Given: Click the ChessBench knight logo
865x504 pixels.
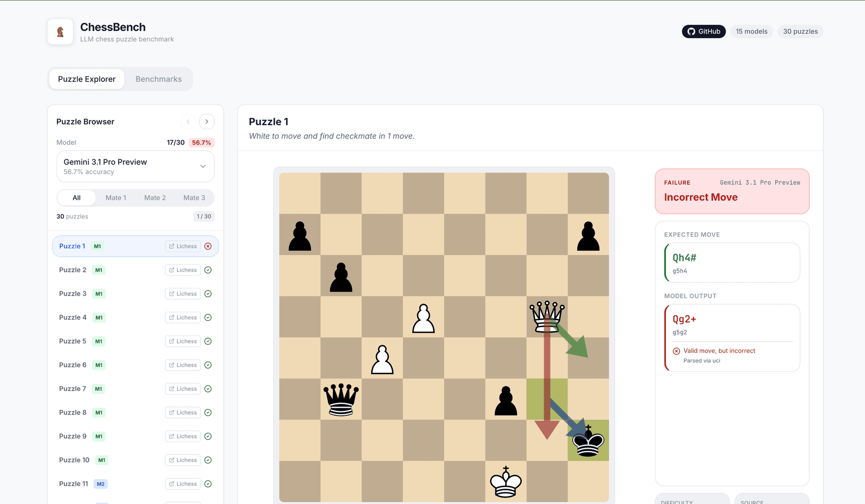Looking at the screenshot, I should pyautogui.click(x=60, y=31).
